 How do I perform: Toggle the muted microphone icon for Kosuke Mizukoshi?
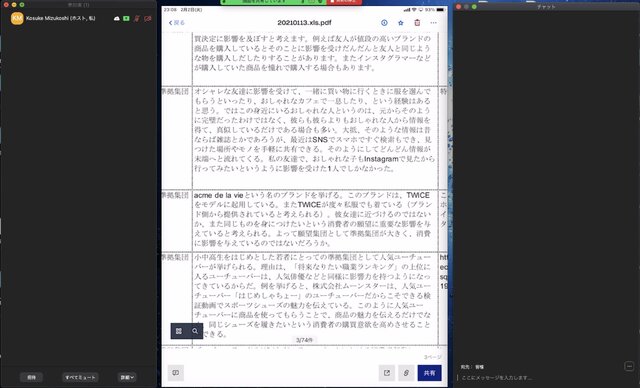(137, 19)
